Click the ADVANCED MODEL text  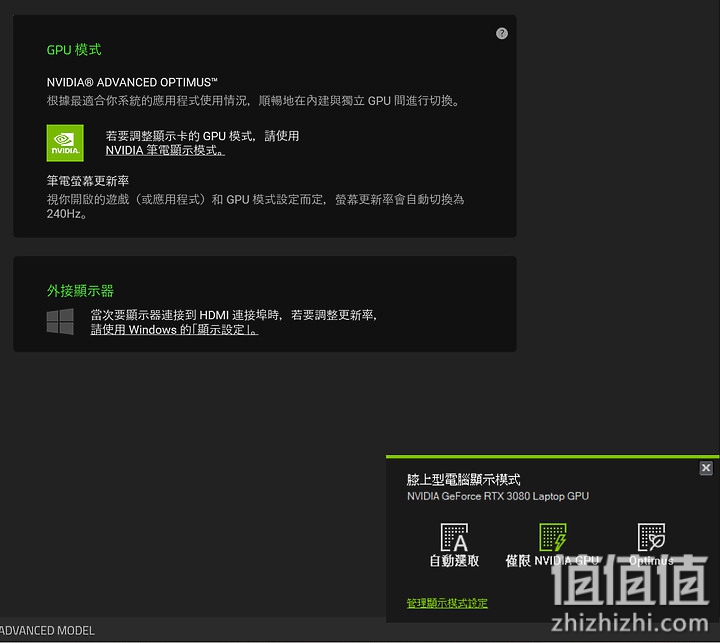click(47, 631)
